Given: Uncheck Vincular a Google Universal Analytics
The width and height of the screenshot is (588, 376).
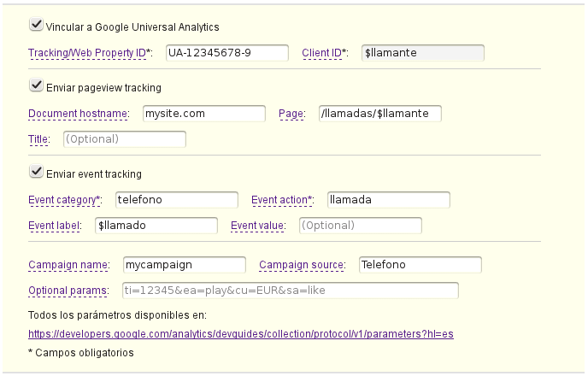Looking at the screenshot, I should [36, 26].
